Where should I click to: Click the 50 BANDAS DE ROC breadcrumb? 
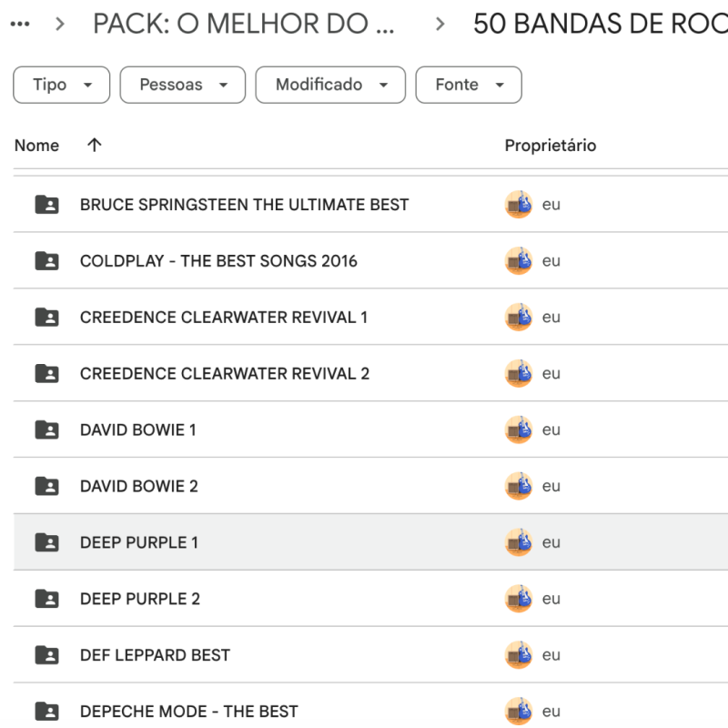click(x=599, y=25)
